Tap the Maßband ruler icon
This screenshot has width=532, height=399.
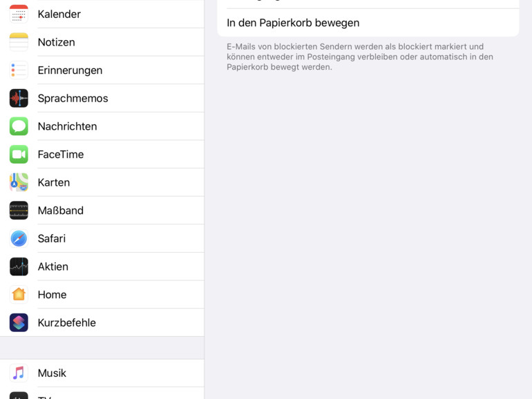click(x=19, y=211)
